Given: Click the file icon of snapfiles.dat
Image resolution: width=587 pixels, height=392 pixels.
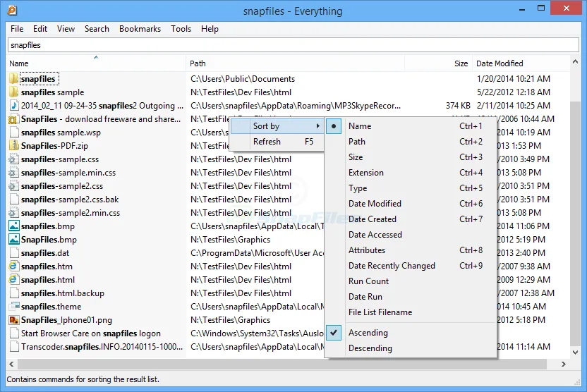Looking at the screenshot, I should [14, 253].
